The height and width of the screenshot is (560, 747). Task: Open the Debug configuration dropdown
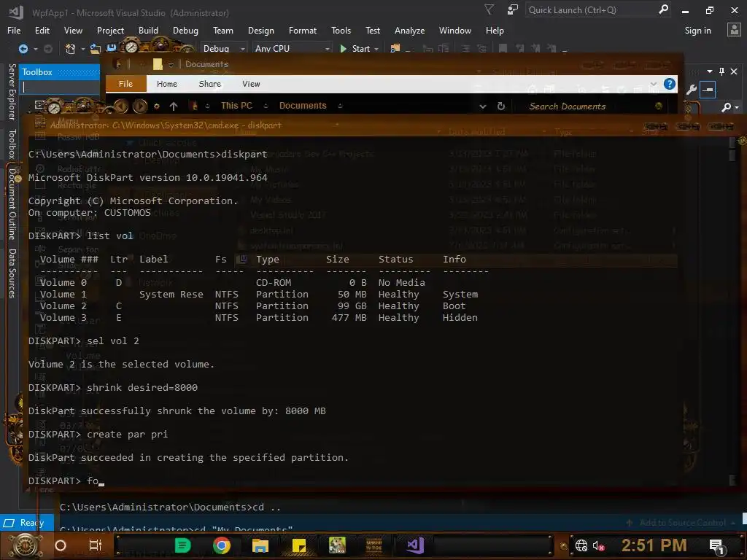coord(222,49)
